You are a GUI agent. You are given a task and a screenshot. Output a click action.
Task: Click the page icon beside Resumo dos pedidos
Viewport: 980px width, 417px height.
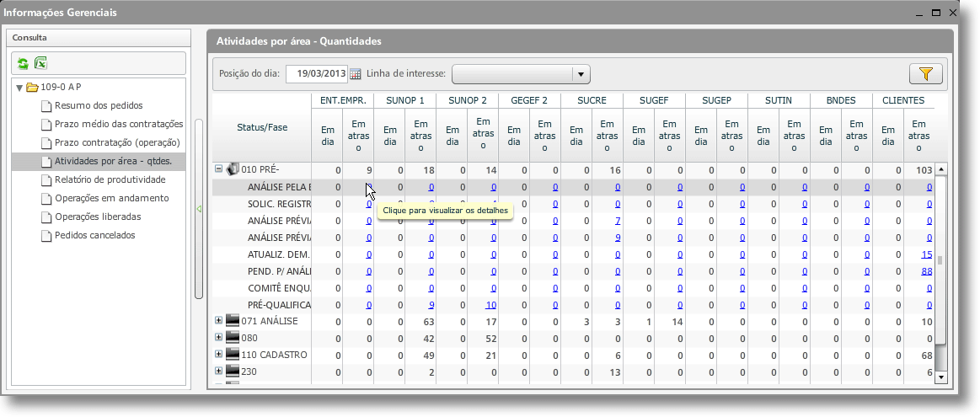click(x=46, y=105)
